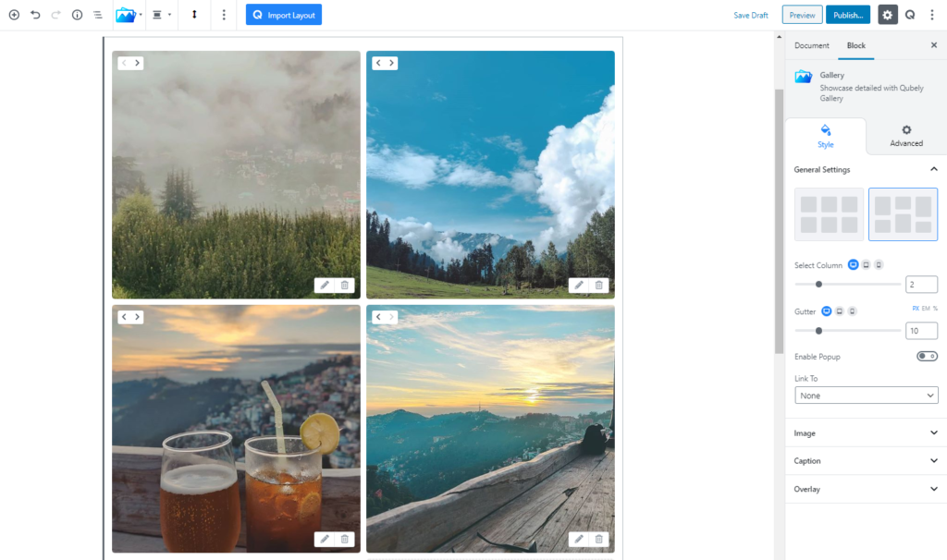Open the Link To dropdown

click(866, 396)
